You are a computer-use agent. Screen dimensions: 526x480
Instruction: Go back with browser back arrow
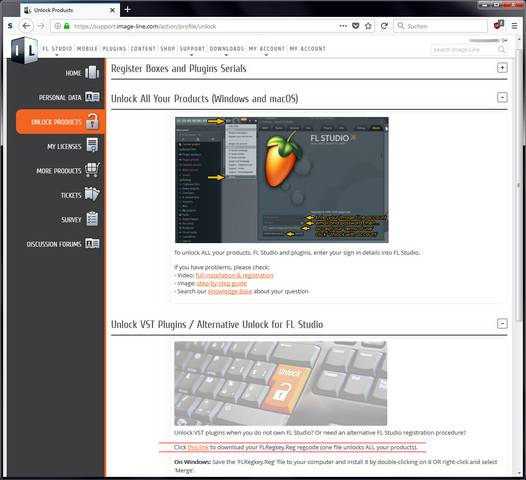tap(26, 26)
